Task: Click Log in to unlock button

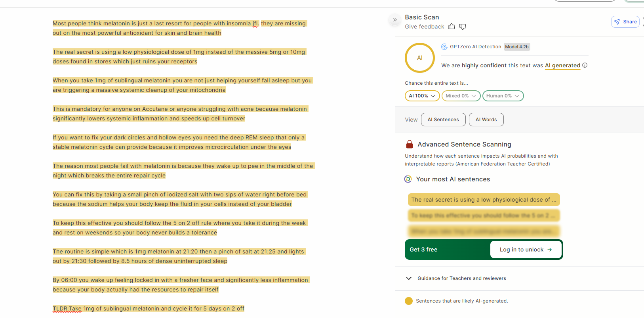Action: click(526, 249)
